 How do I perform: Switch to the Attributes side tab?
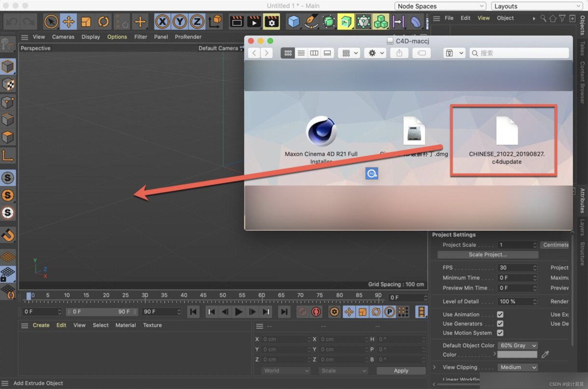click(582, 201)
